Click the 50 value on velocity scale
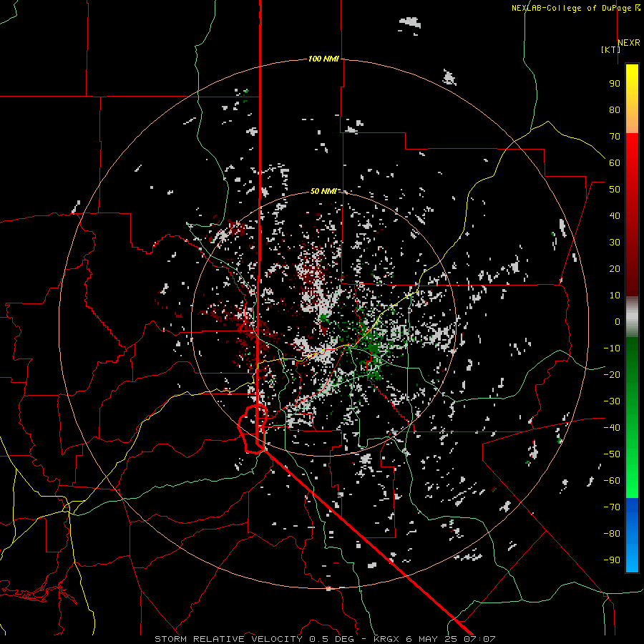Screen dimensions: 644x644 (x=615, y=190)
